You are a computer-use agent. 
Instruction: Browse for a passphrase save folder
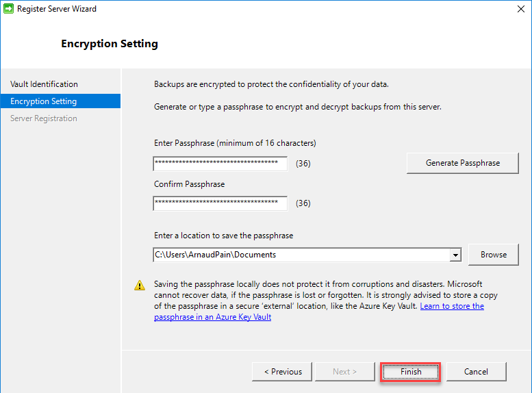click(x=493, y=255)
